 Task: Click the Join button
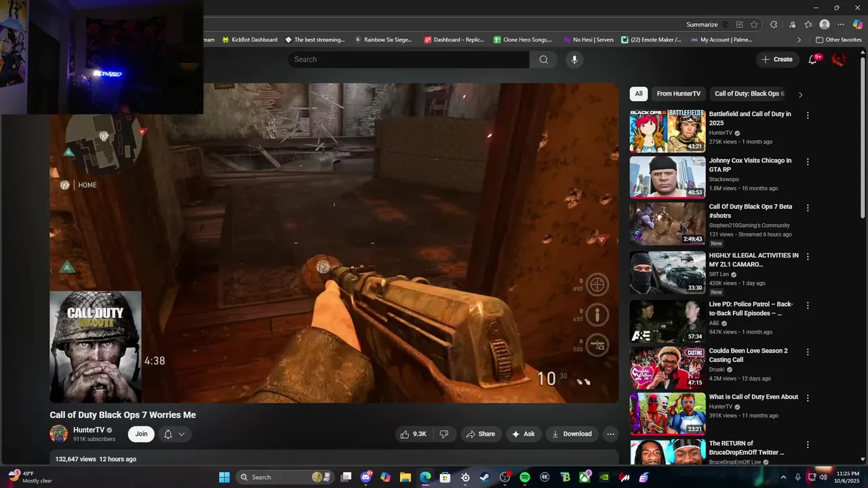pyautogui.click(x=141, y=434)
